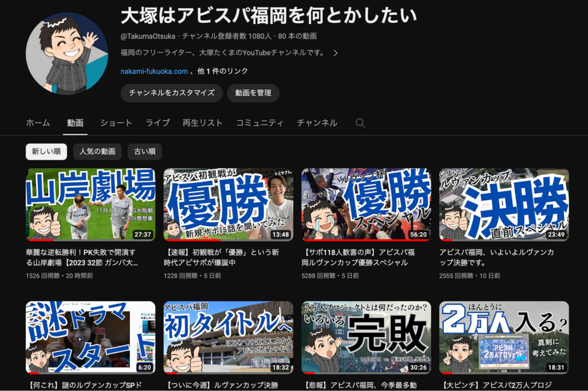The image size is (588, 391).
Task: Click title 【悲報】アビスパ福岡、今季最多動
Action: 359,385
